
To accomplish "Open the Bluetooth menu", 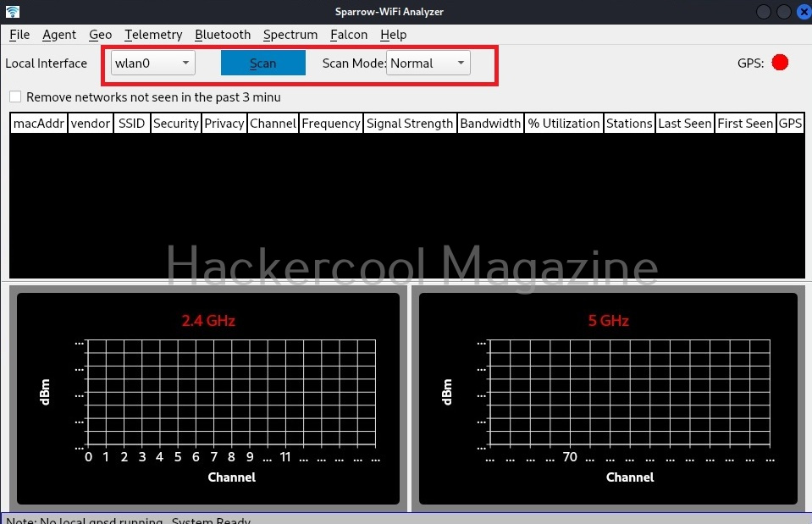I will click(x=223, y=35).
